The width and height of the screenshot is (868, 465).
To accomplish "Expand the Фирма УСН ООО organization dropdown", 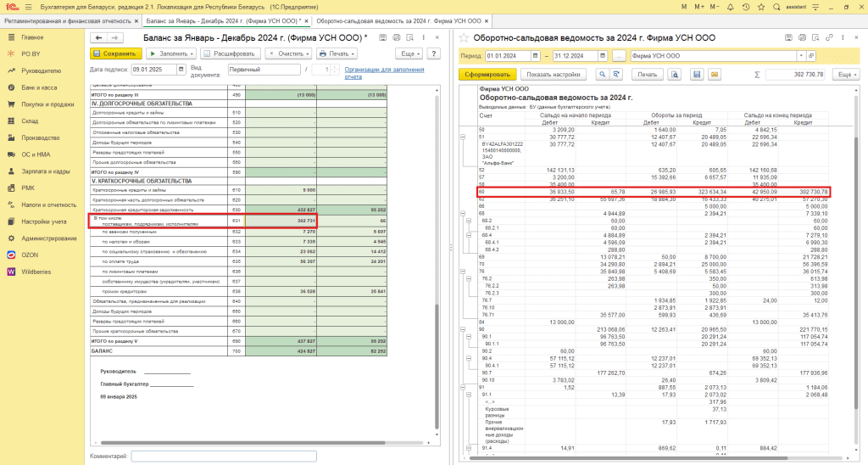I will [800, 56].
